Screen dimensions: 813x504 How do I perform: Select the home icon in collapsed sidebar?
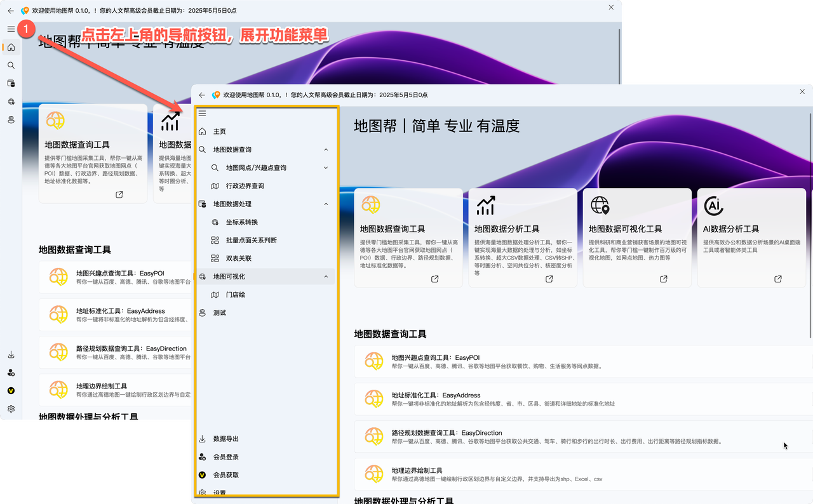[11, 48]
